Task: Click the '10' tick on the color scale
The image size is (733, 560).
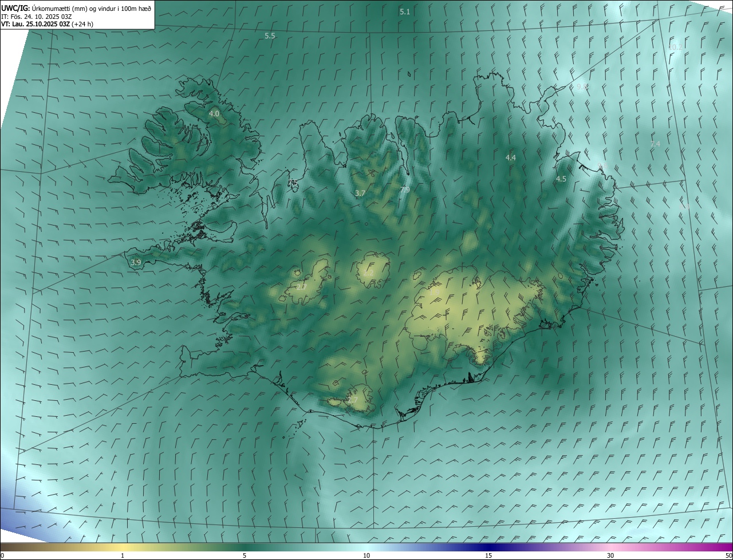Action: click(x=366, y=555)
